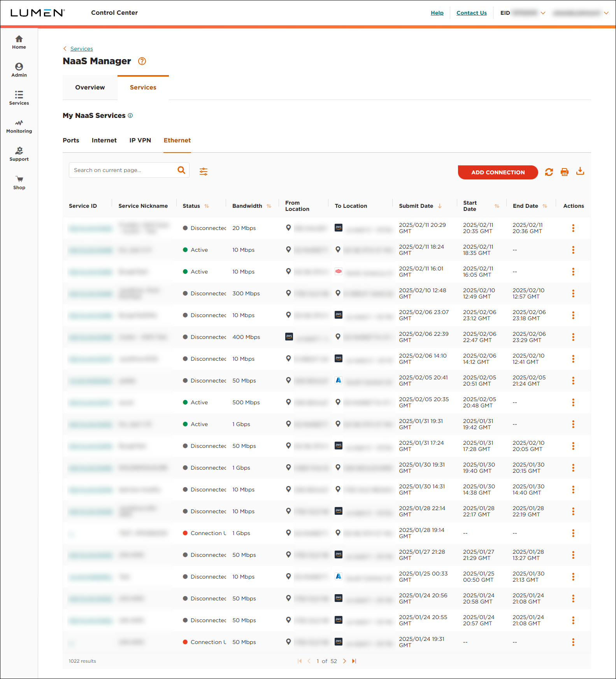Print the services table
The height and width of the screenshot is (679, 616).
tap(565, 172)
